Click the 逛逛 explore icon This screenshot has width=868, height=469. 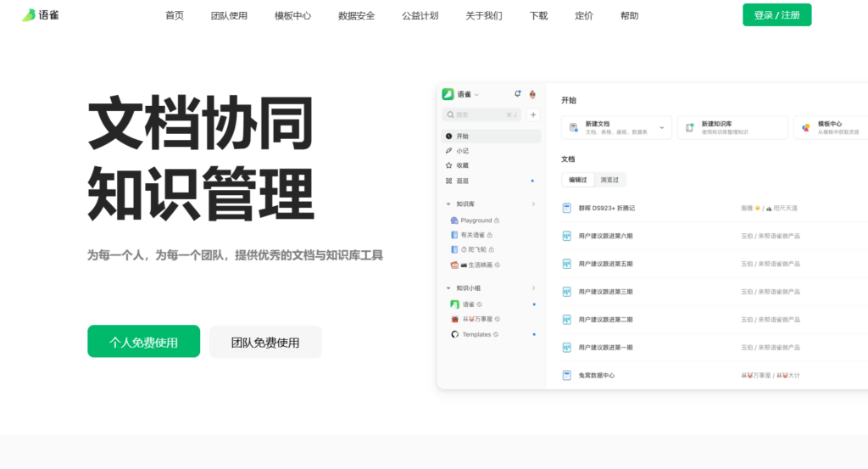click(448, 181)
